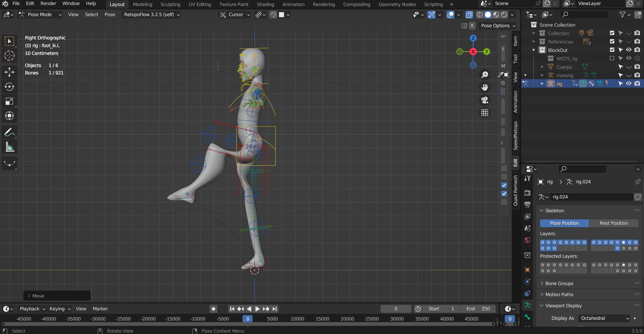Switch viewport to rendered shading
Viewport: 644px width, 334px height.
[x=504, y=14]
